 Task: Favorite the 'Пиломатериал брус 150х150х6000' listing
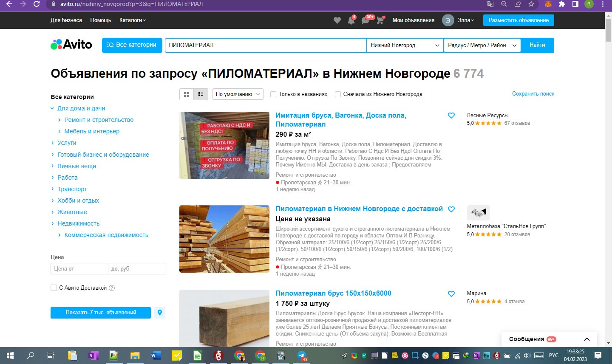click(451, 293)
